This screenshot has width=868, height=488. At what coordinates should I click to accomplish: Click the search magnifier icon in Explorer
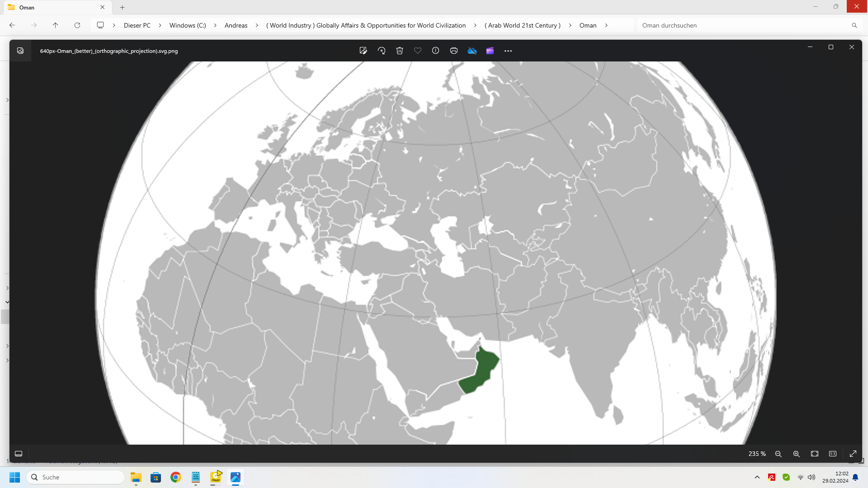click(854, 25)
